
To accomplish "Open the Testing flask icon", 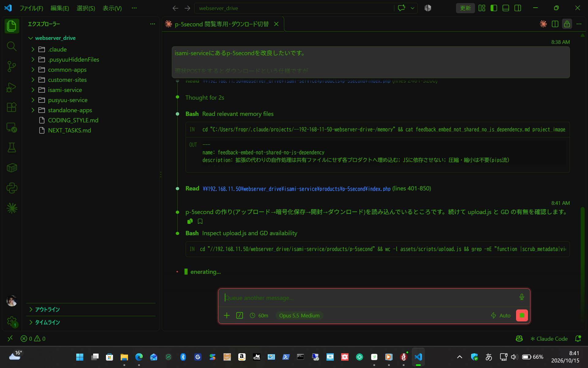I will tap(12, 148).
